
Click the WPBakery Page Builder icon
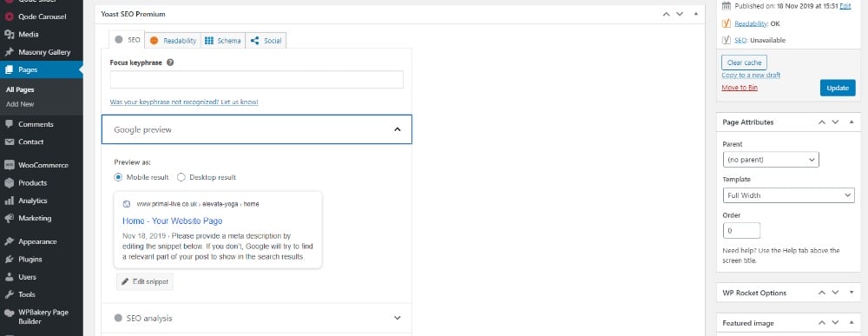click(x=9, y=313)
